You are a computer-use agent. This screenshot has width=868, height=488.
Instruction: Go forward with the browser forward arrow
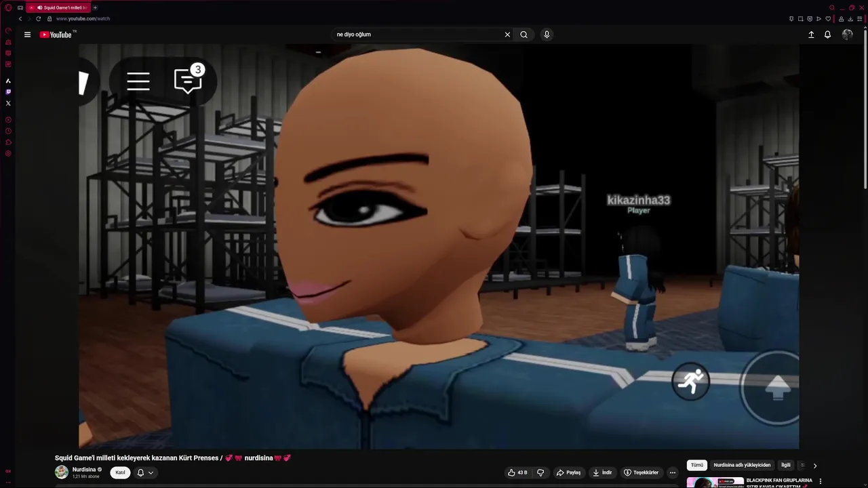[29, 19]
